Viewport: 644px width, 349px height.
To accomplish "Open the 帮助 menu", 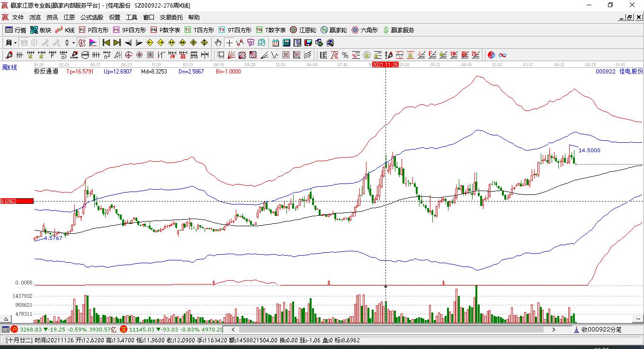I will click(x=194, y=18).
